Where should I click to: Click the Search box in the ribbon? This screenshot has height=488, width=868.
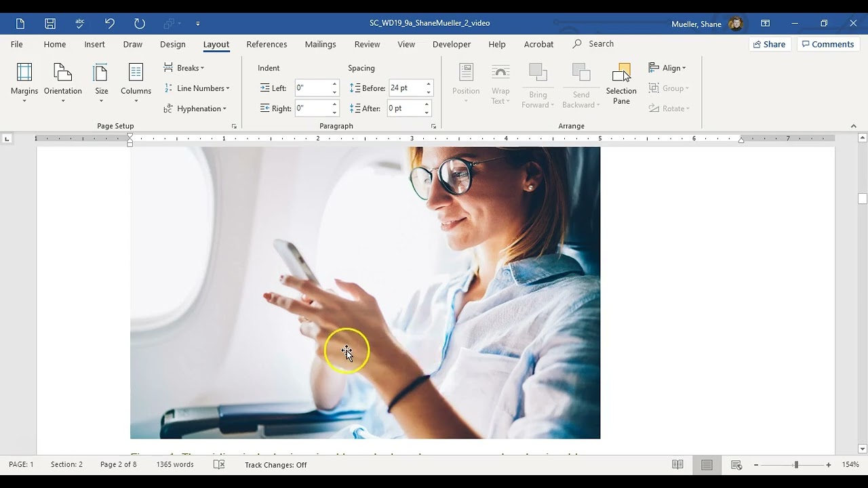click(593, 44)
